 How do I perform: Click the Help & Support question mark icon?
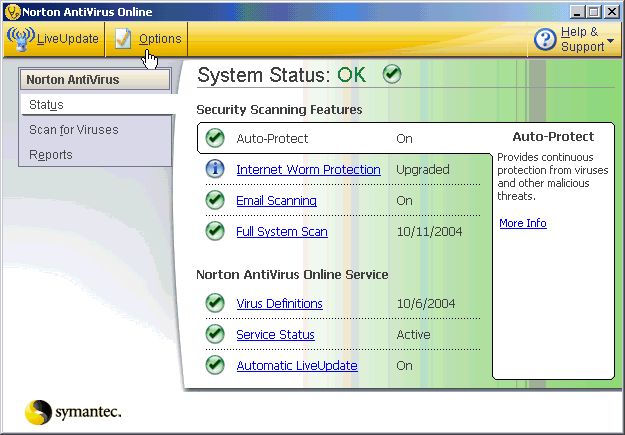(x=545, y=39)
